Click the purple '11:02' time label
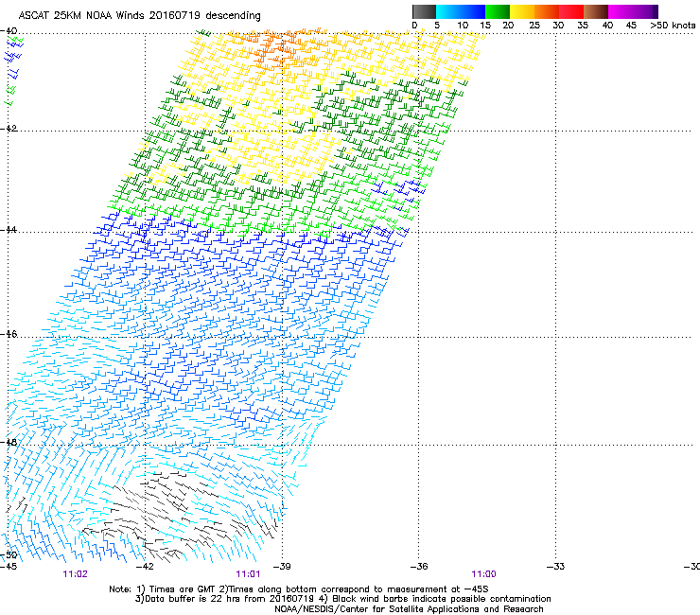The height and width of the screenshot is (615, 700). pyautogui.click(x=75, y=574)
